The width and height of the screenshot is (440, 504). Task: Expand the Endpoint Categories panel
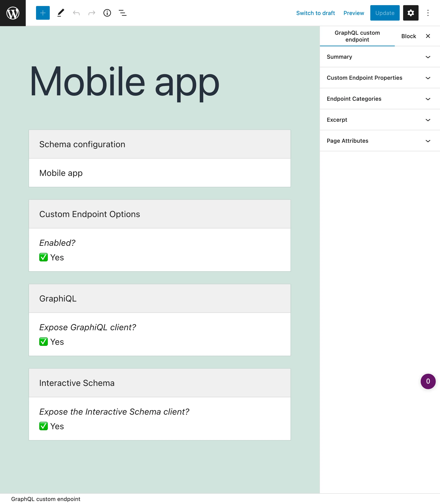[380, 99]
